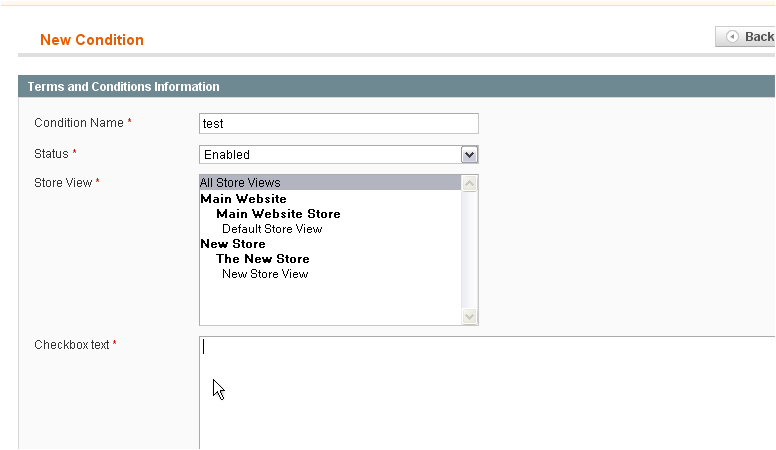Click Main Website Store group entry

[278, 214]
